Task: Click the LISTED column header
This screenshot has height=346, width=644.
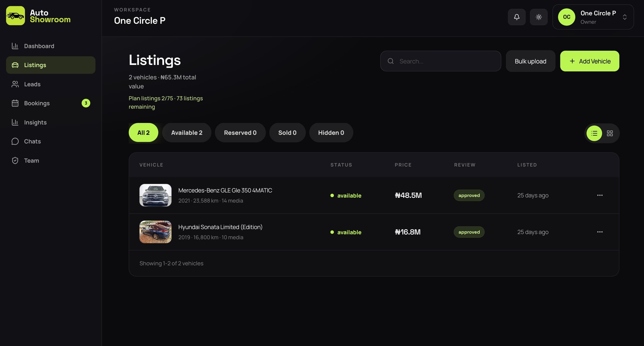Action: pos(527,165)
